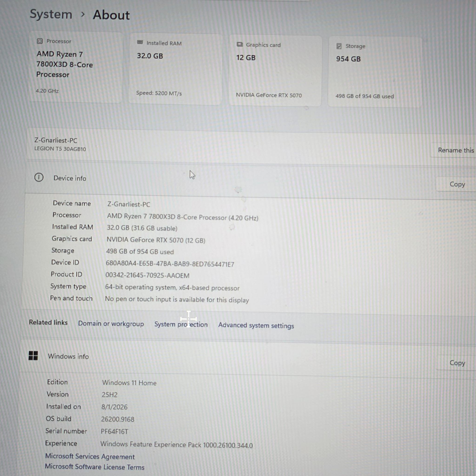476x476 pixels.
Task: Click the 4.20 GHz text in Processor card
Action: pos(47,91)
